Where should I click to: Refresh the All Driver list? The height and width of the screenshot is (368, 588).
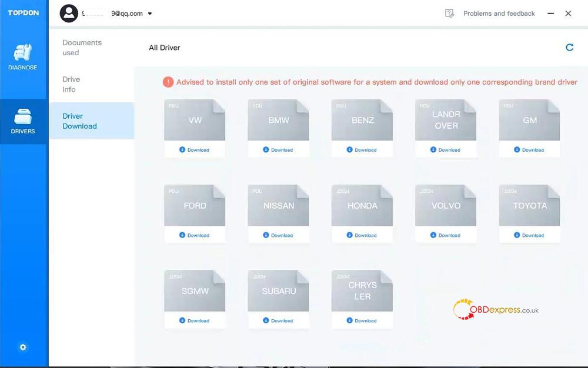pos(569,47)
